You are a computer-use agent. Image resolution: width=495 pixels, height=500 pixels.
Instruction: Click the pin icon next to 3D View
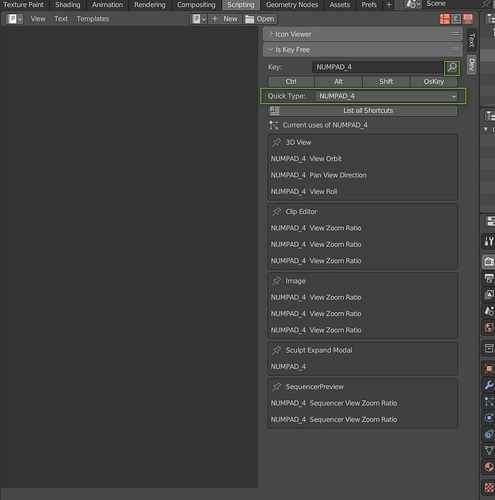click(276, 142)
